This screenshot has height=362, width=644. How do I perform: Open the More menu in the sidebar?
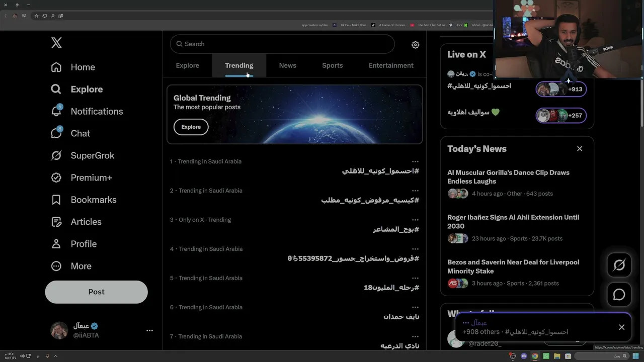coord(71,266)
